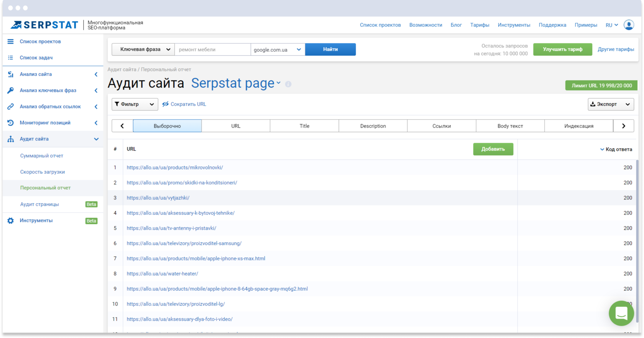
Task: Open the RU language selector
Action: tap(612, 25)
